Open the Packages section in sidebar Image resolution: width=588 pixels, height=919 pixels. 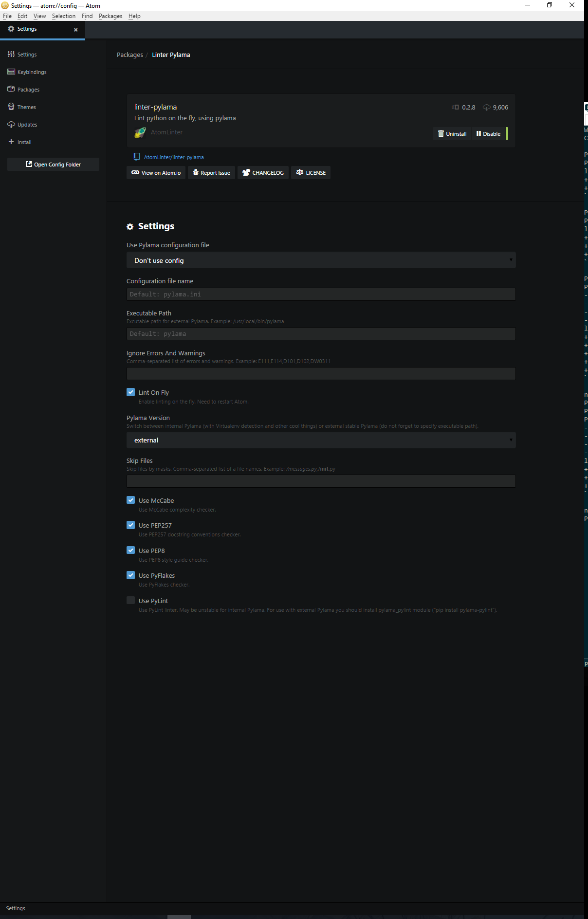point(24,90)
